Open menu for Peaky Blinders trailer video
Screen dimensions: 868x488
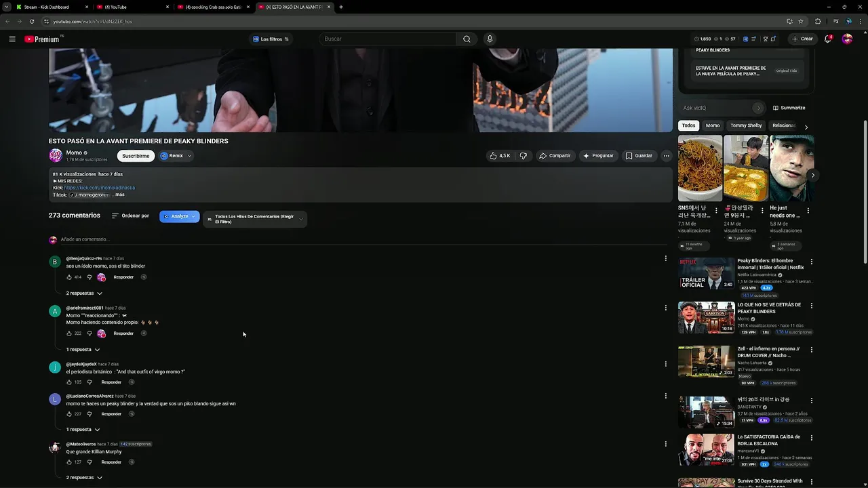pos(812,262)
